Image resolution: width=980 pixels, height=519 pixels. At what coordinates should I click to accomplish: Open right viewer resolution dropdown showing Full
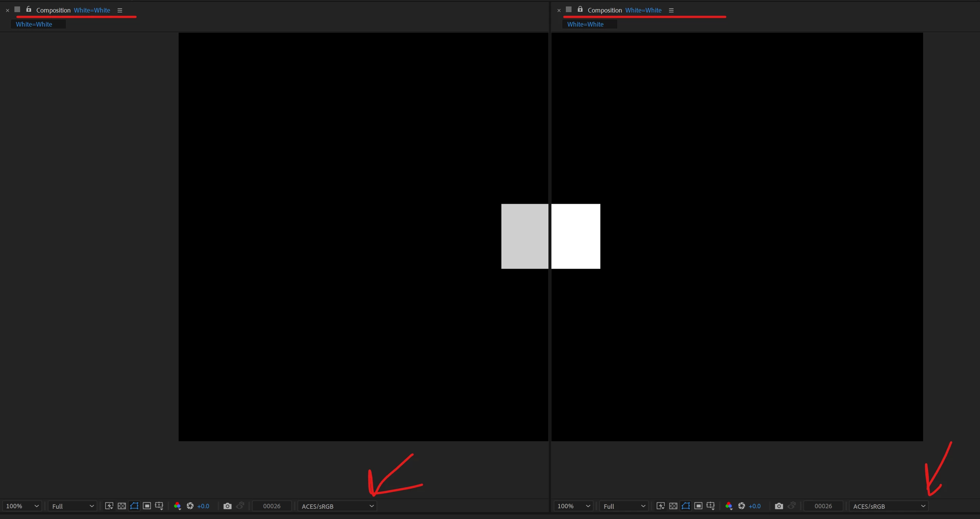click(x=624, y=506)
